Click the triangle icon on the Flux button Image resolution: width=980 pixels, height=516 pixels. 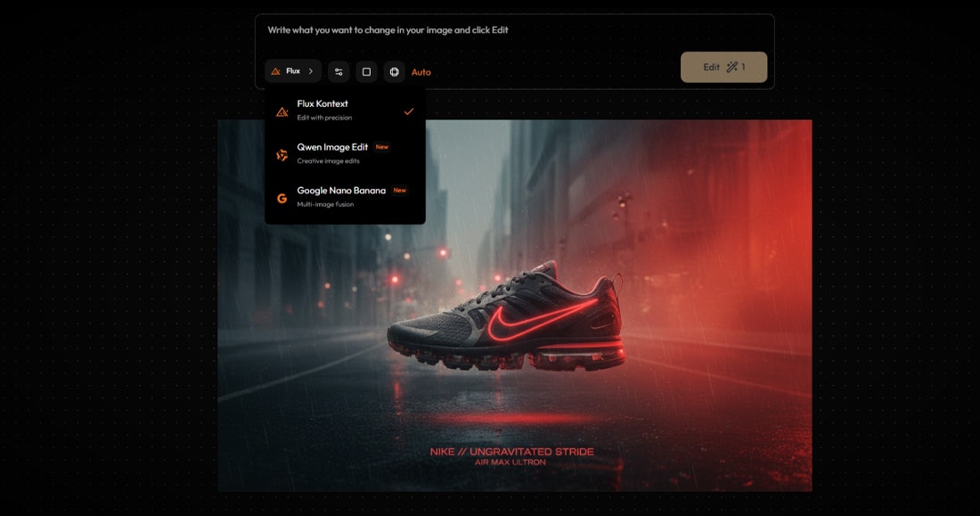pos(275,71)
